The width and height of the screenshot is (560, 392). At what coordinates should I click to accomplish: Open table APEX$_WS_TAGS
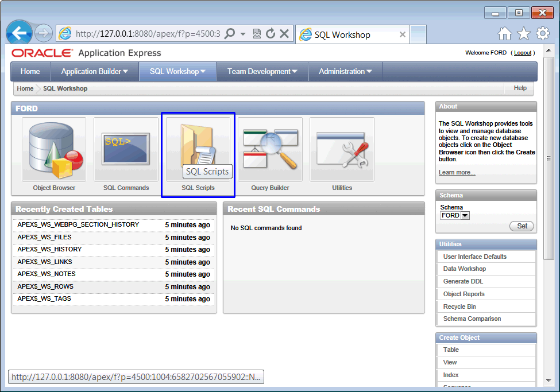coord(44,298)
